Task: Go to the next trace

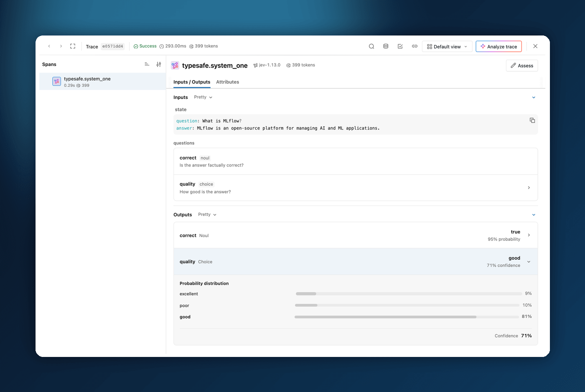Action: (x=61, y=46)
